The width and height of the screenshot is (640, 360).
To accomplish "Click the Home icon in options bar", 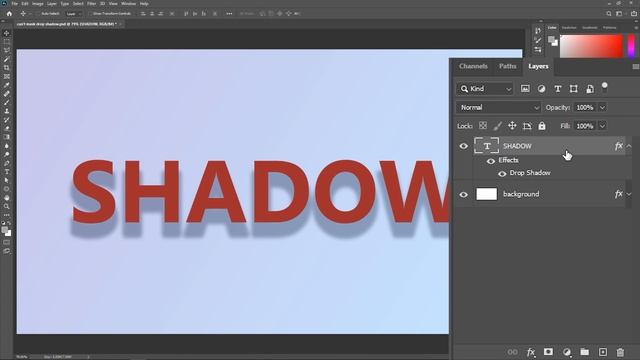I will [x=9, y=13].
